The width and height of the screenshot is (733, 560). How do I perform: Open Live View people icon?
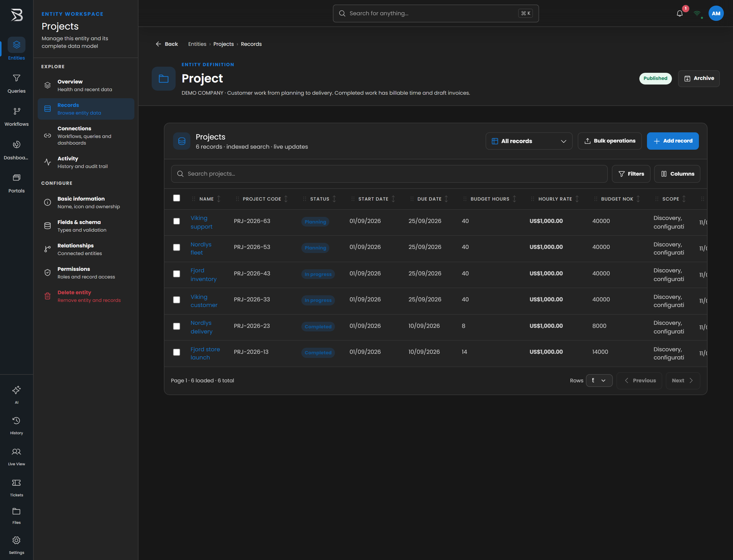pos(16,452)
